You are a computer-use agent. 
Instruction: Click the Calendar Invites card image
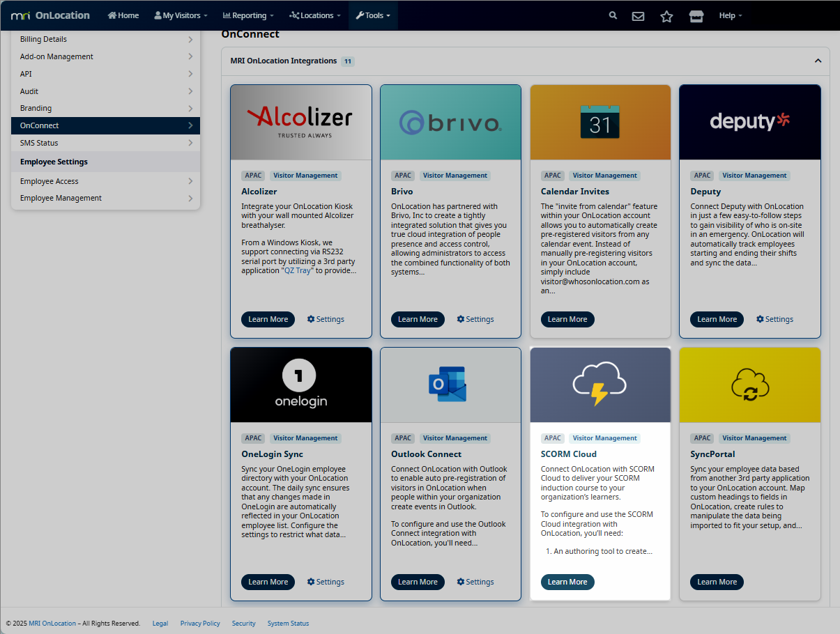pyautogui.click(x=600, y=123)
